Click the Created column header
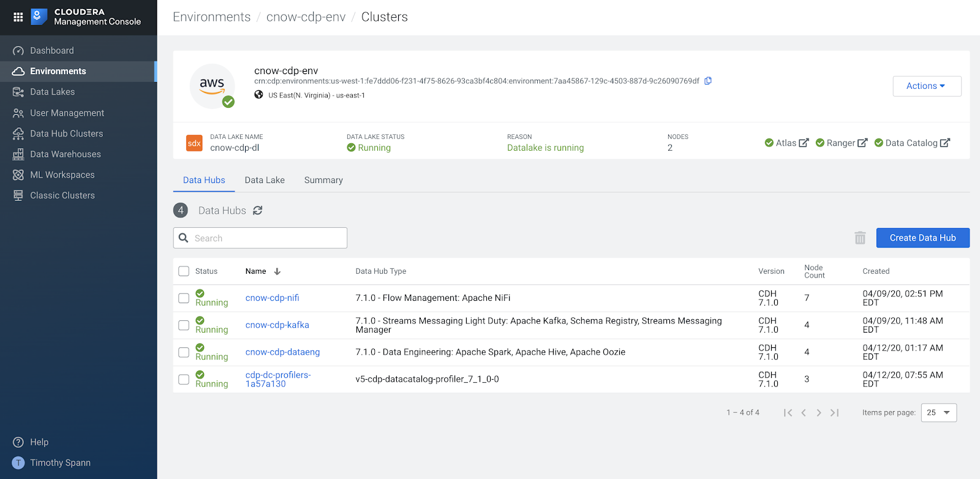Screen dimensions: 980x479 click(x=876, y=271)
